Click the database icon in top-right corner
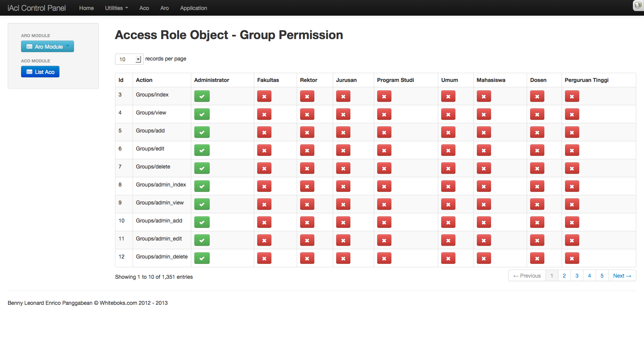This screenshot has height=350, width=644. point(638,5)
